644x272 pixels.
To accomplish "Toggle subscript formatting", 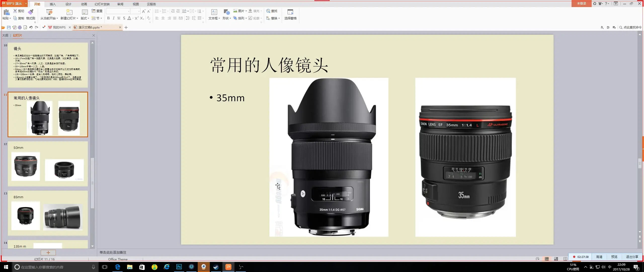I will 142,18.
